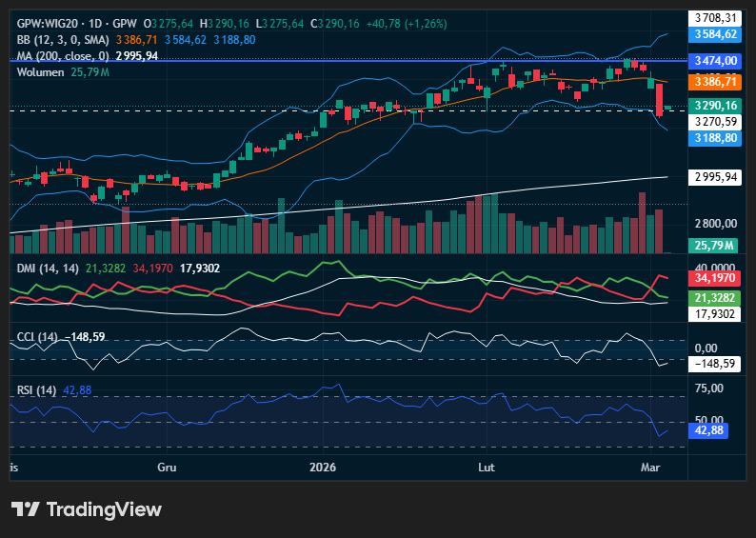Click the 3474,00 horizontal line price label
756x538 pixels.
716,60
